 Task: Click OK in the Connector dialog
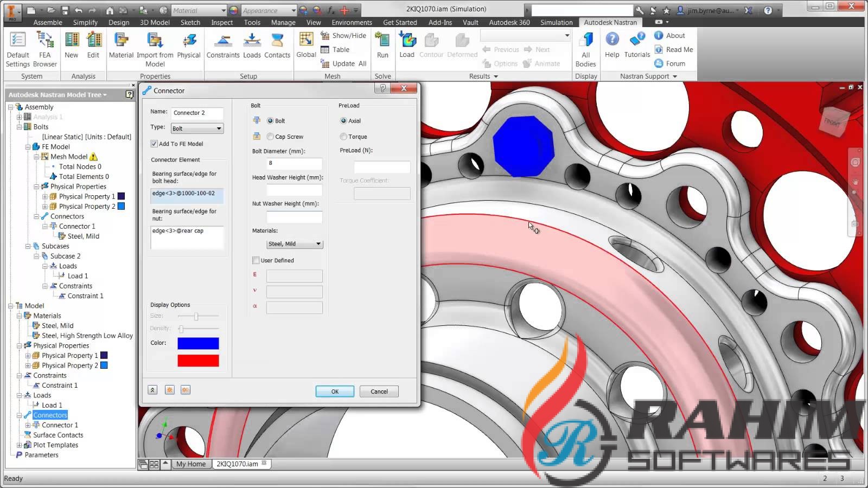point(335,391)
